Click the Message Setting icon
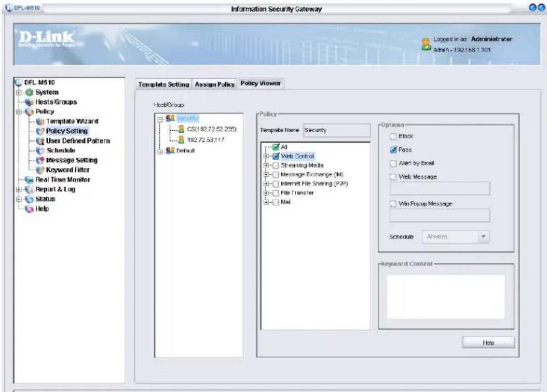547x392 pixels. [x=40, y=160]
